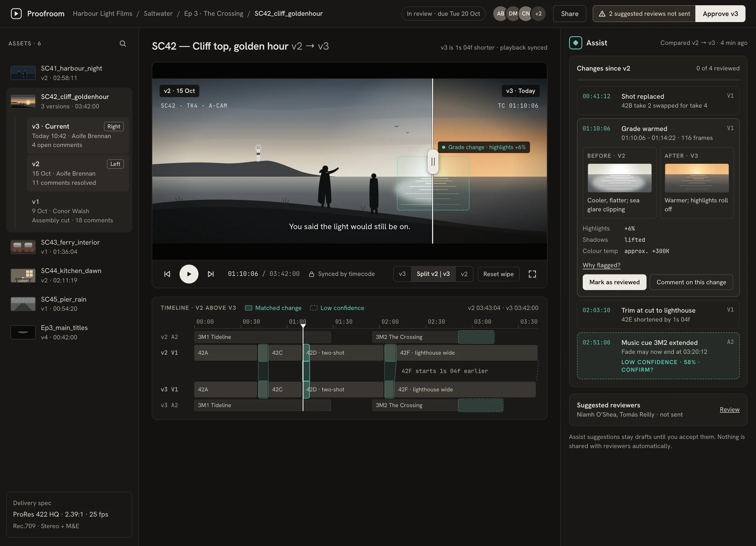Click the warning triangle for unsent reviews
This screenshot has width=756, height=546.
pos(602,14)
